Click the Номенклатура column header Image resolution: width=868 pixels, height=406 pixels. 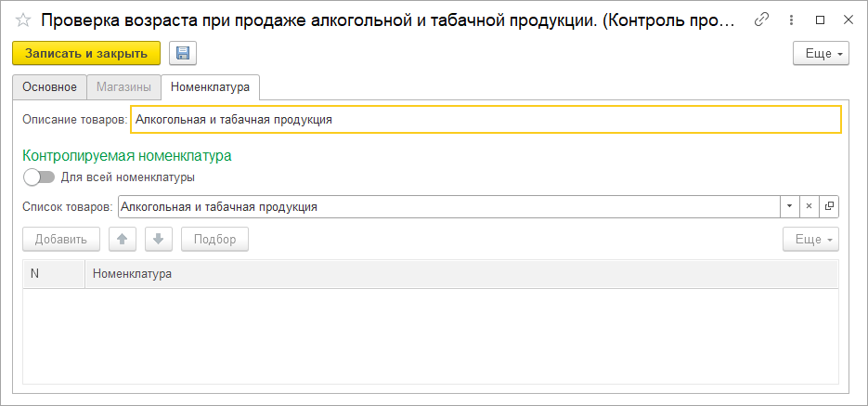460,274
